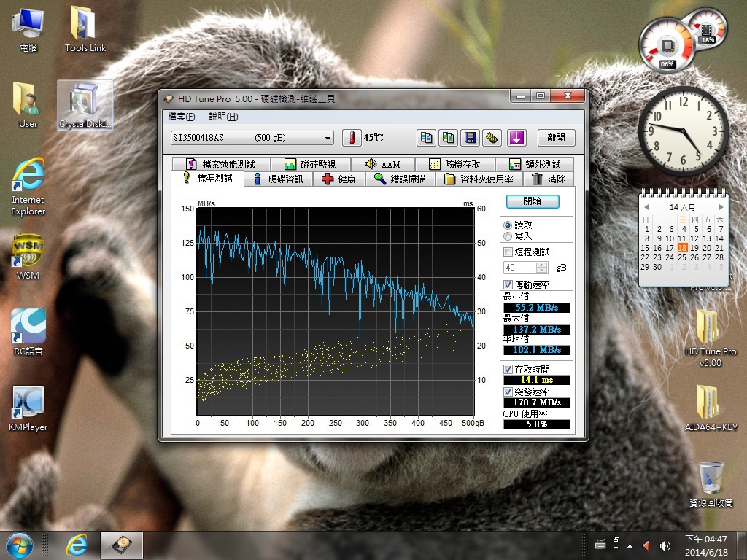Image resolution: width=747 pixels, height=560 pixels.
Task: Switch to 隨機存取 tab
Action: tap(455, 164)
